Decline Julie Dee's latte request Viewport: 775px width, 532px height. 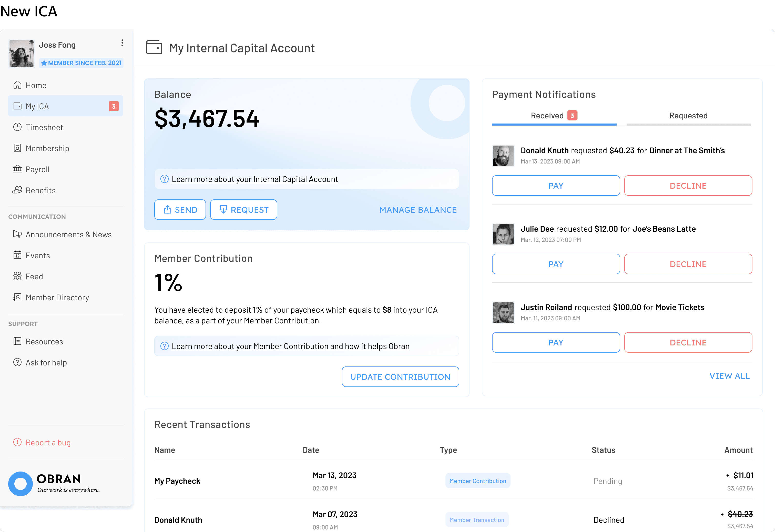click(688, 264)
